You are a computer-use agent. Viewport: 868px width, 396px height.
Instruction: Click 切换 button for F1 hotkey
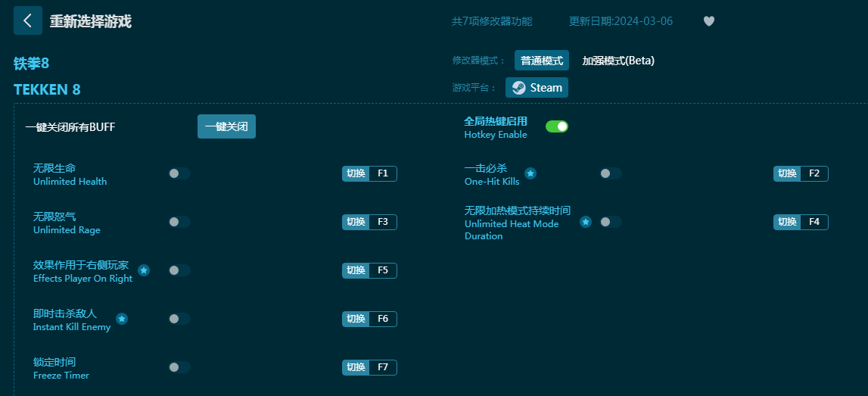(356, 173)
